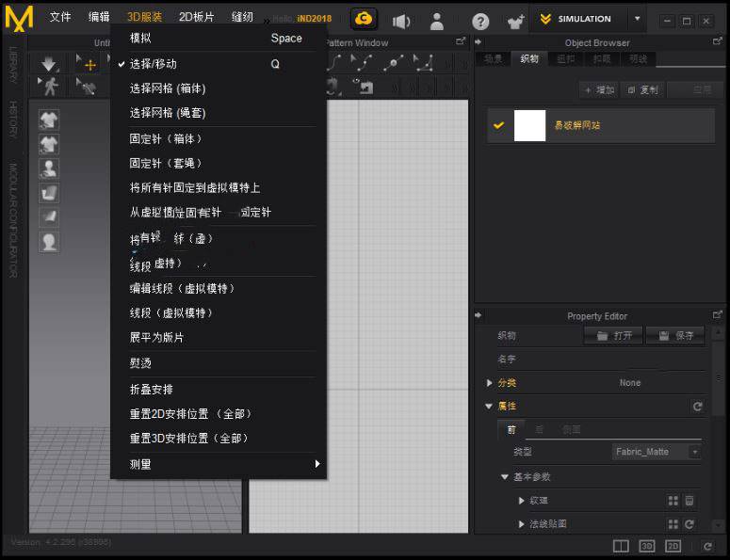Expand the 分类 section in Property Editor
This screenshot has height=560, width=730.
[489, 383]
